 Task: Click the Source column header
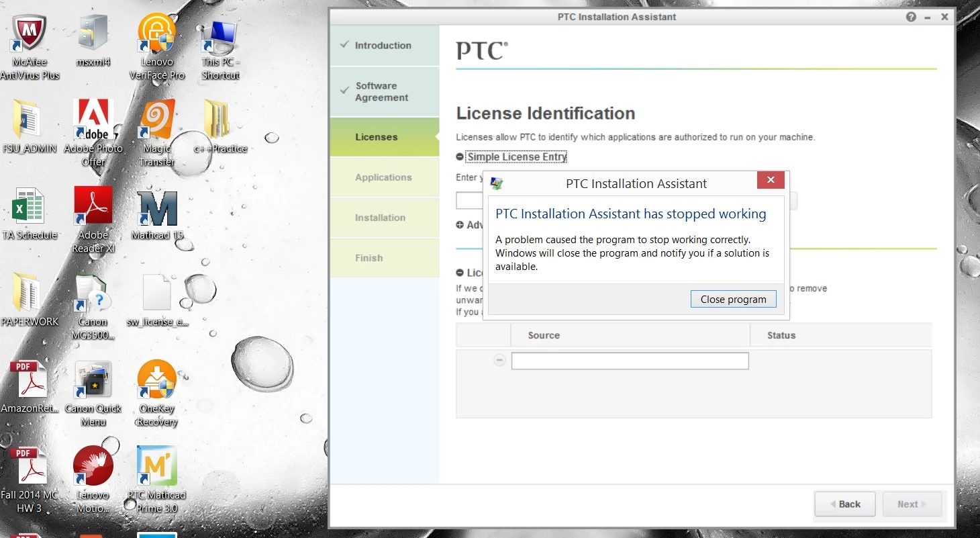[x=630, y=335]
